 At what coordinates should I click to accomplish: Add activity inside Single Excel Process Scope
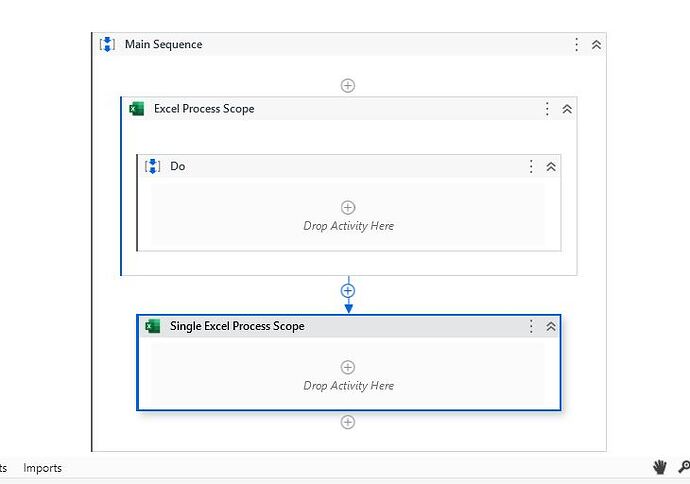[348, 367]
